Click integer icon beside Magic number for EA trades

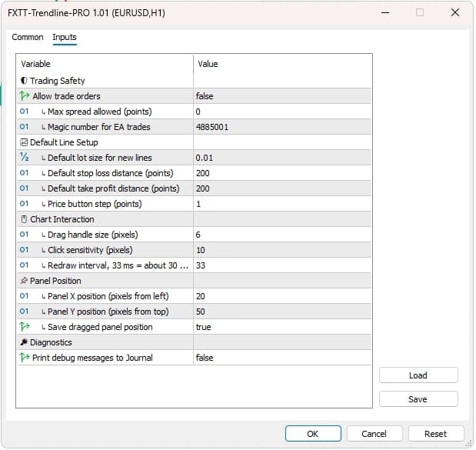24,127
